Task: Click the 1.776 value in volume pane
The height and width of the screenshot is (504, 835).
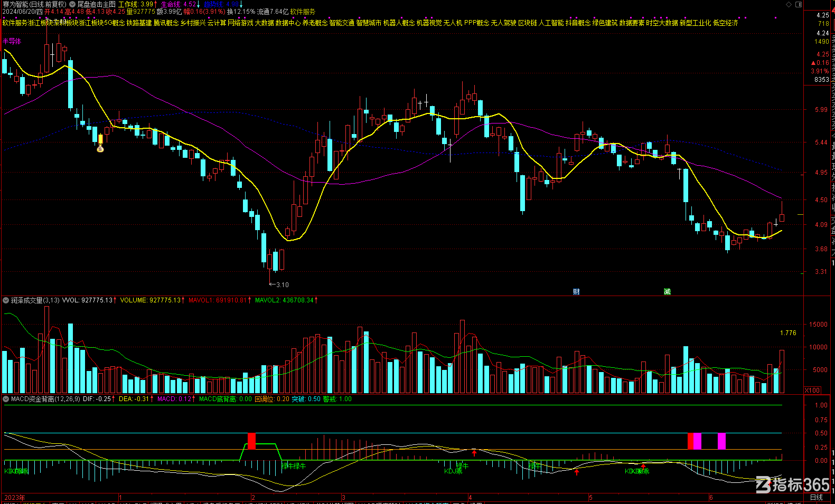Action: pyautogui.click(x=788, y=333)
